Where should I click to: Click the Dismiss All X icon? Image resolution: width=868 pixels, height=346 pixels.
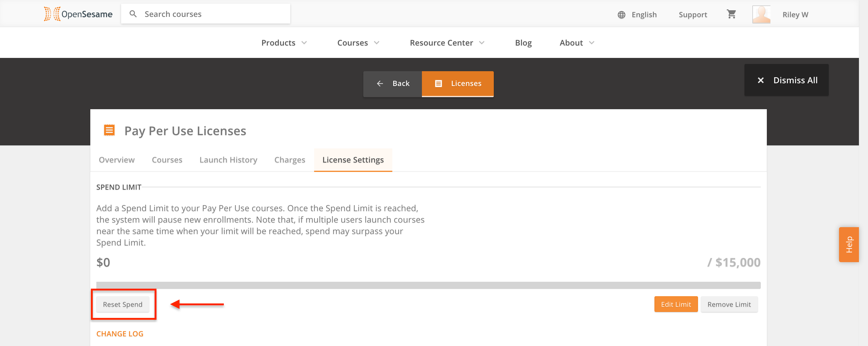[x=760, y=80]
